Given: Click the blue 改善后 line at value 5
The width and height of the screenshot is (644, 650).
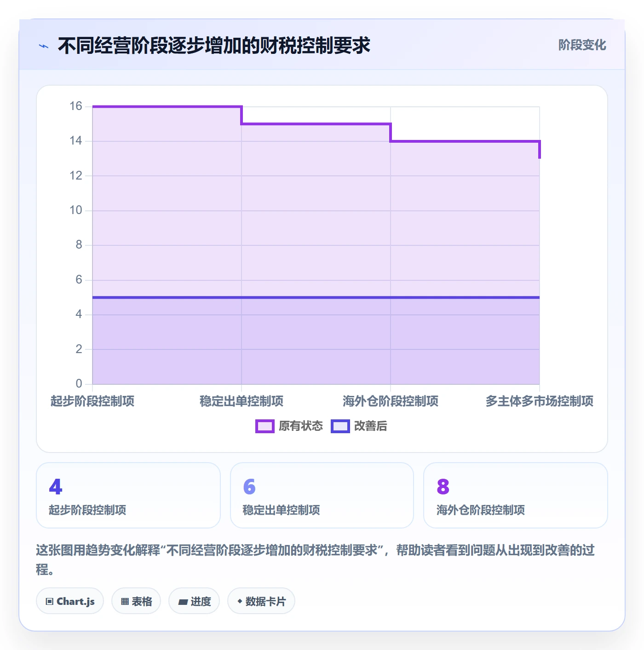Looking at the screenshot, I should 316,297.
